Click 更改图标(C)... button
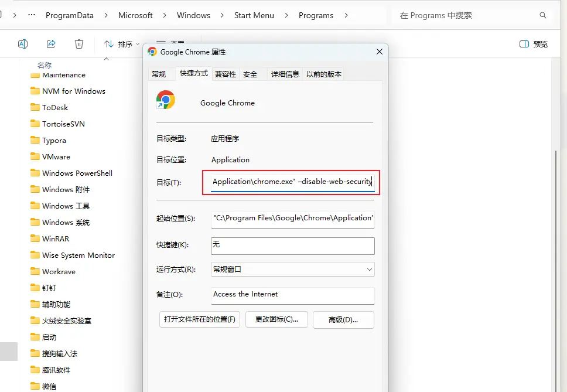567x392 pixels. tap(276, 320)
